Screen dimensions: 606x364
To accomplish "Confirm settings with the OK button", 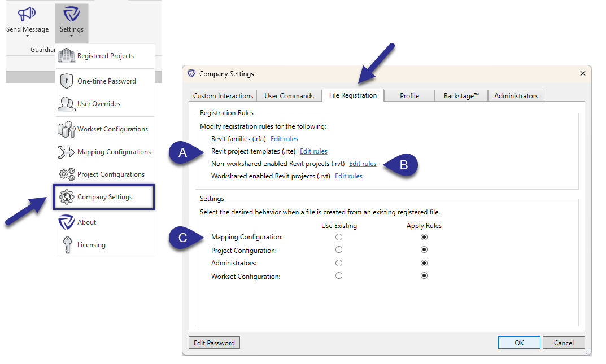I will 518,343.
